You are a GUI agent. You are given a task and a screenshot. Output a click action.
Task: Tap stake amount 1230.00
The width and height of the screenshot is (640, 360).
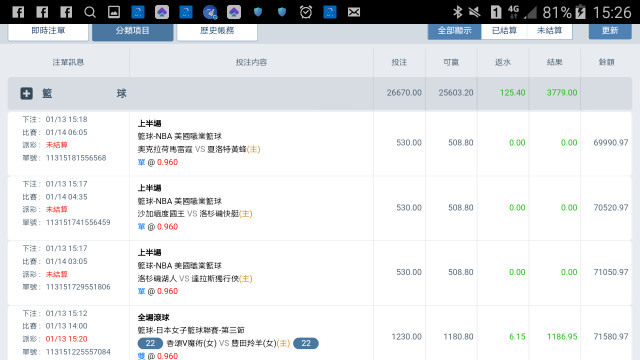[407, 337]
